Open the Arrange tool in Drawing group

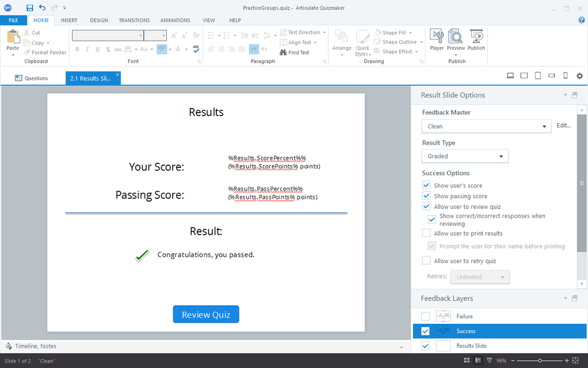pos(342,41)
